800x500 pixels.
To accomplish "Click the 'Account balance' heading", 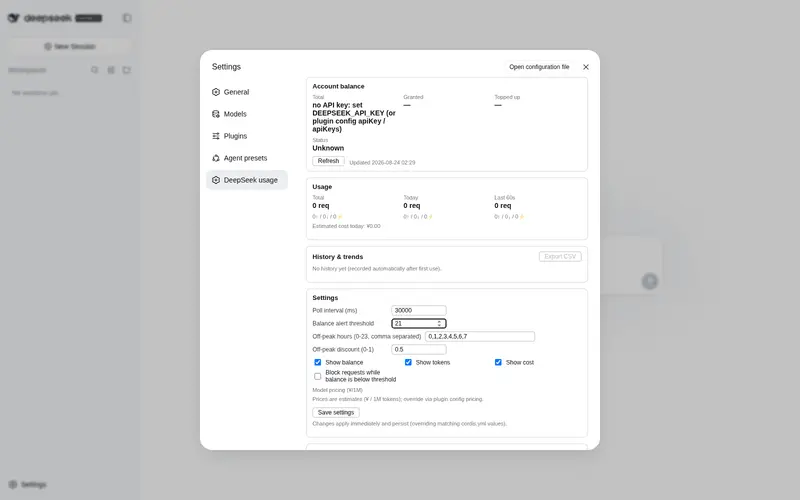I will (338, 86).
